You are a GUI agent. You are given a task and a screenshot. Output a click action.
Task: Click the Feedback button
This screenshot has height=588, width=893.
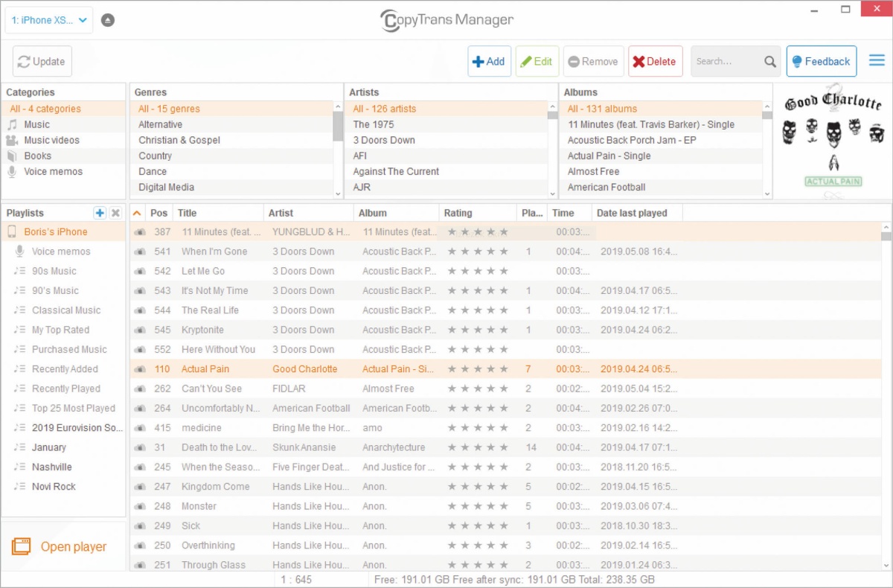[x=822, y=62]
